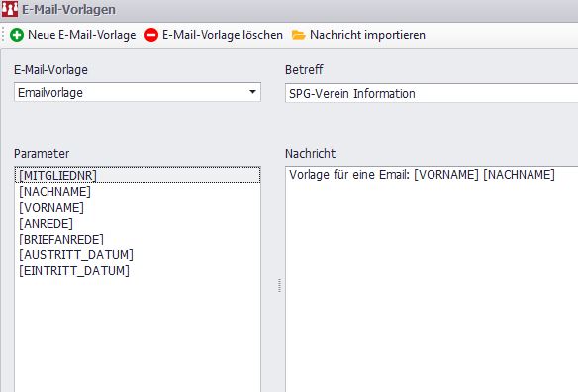578x392 pixels.
Task: Select [EINTRITT_DATUM] parameter entry
Action: (74, 270)
